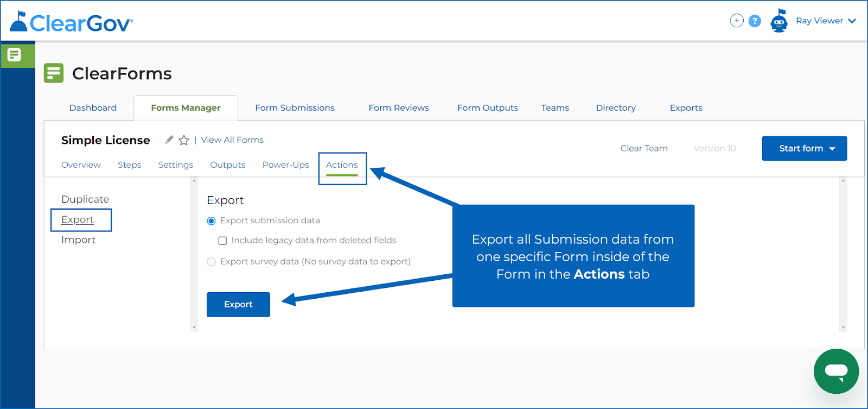Open the help question mark icon

[755, 21]
